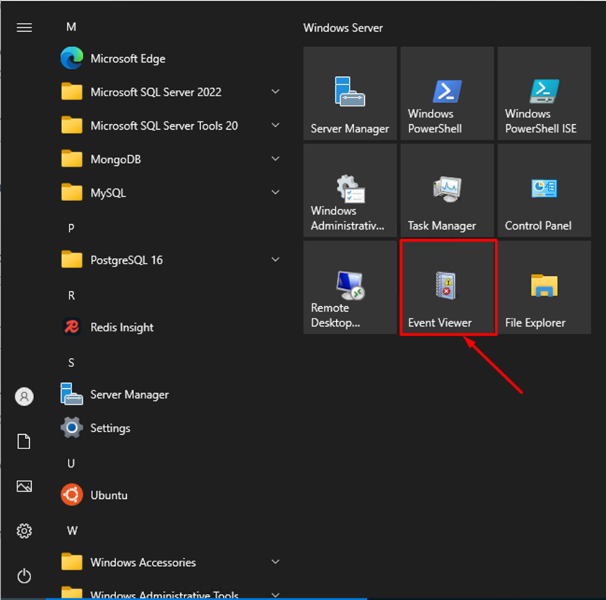Expand the Windows Accessories chevron
Viewport: 606px width, 600px height.
tap(276, 562)
